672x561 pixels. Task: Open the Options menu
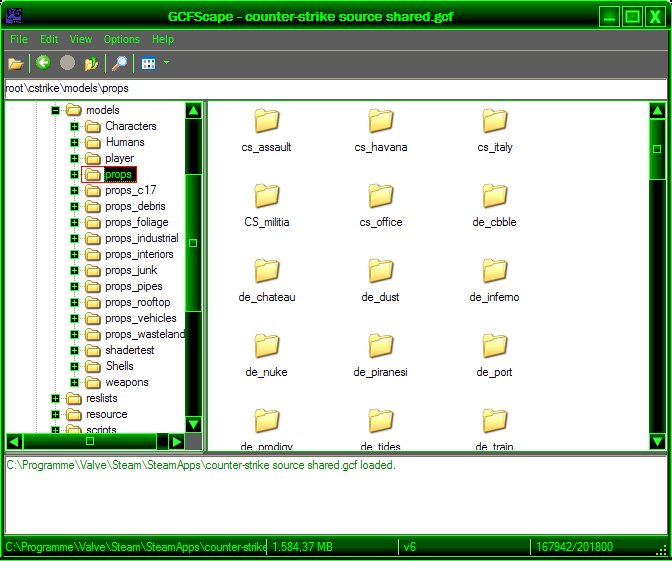(122, 39)
